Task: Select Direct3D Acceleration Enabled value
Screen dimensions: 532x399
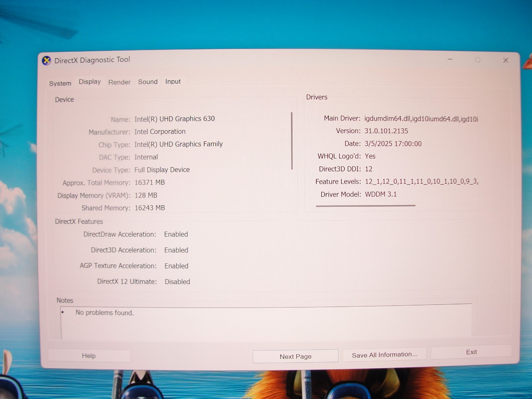Action: click(x=176, y=250)
